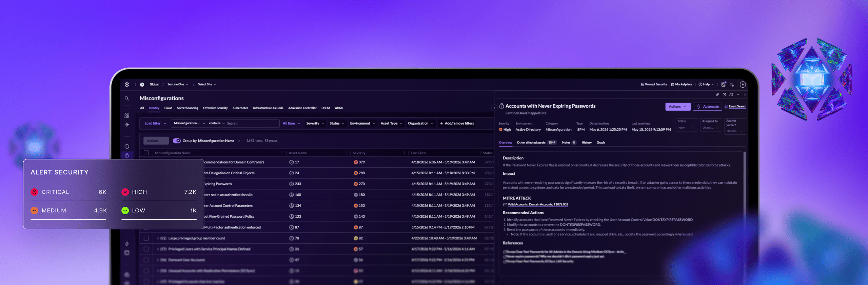Click the sparkle AI icon in sidebar
Viewport: 868px width, 285px height.
(x=127, y=125)
